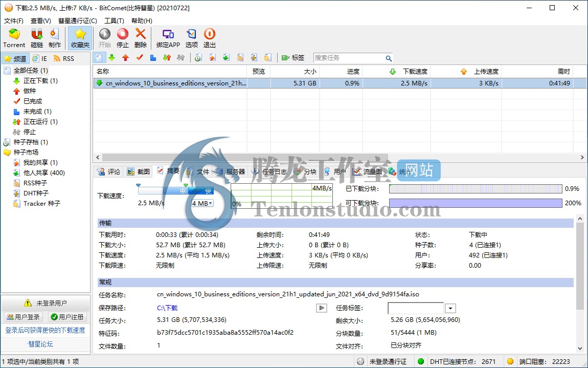Filter seeding tasks via the red up-arrow icon
Screen dimensions: 588x368
[126, 58]
